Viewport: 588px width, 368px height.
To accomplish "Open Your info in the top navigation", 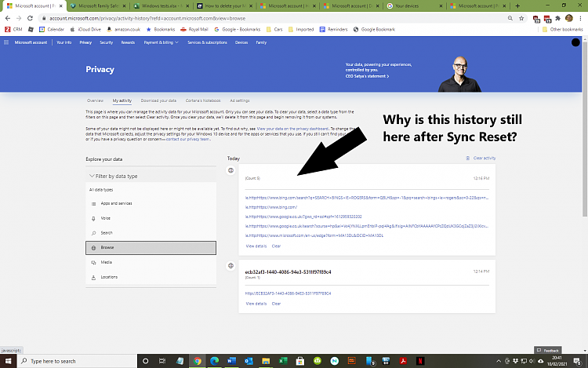I will (x=64, y=42).
